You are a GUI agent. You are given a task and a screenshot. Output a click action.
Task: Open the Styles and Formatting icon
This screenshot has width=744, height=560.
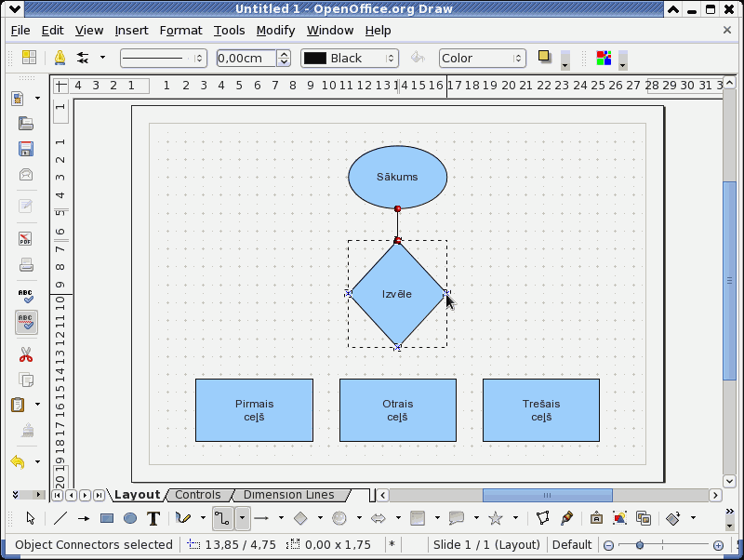click(29, 58)
